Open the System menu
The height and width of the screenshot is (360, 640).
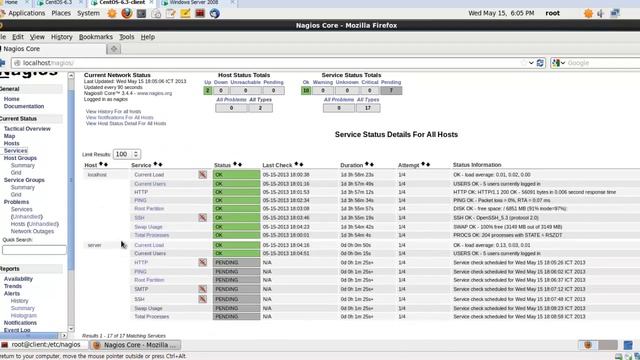pyautogui.click(x=88, y=13)
